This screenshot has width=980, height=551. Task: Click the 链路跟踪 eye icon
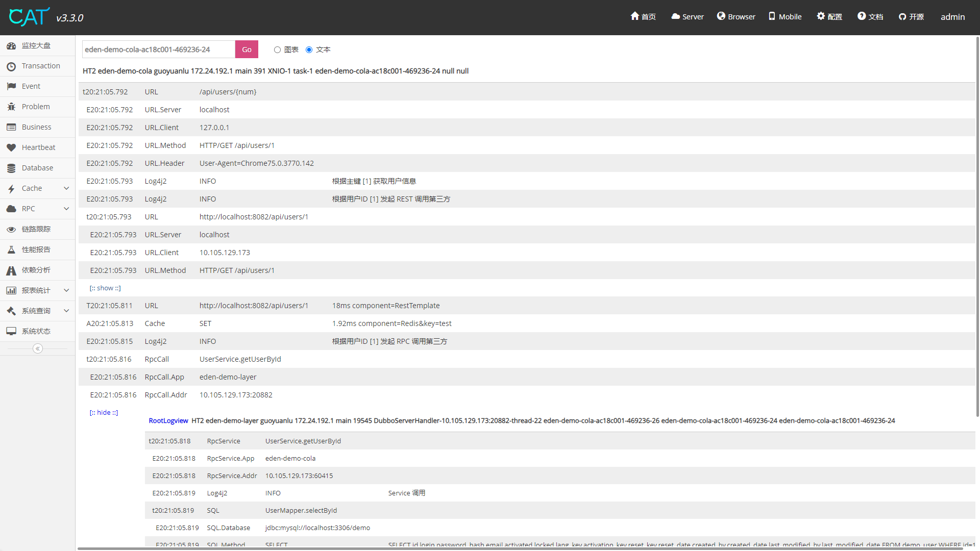point(11,229)
